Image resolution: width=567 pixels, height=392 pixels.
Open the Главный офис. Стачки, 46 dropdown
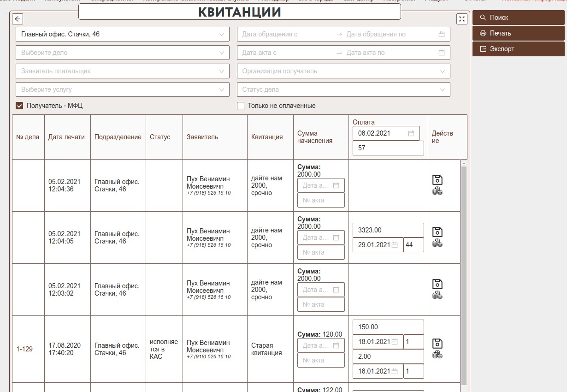click(x=122, y=34)
